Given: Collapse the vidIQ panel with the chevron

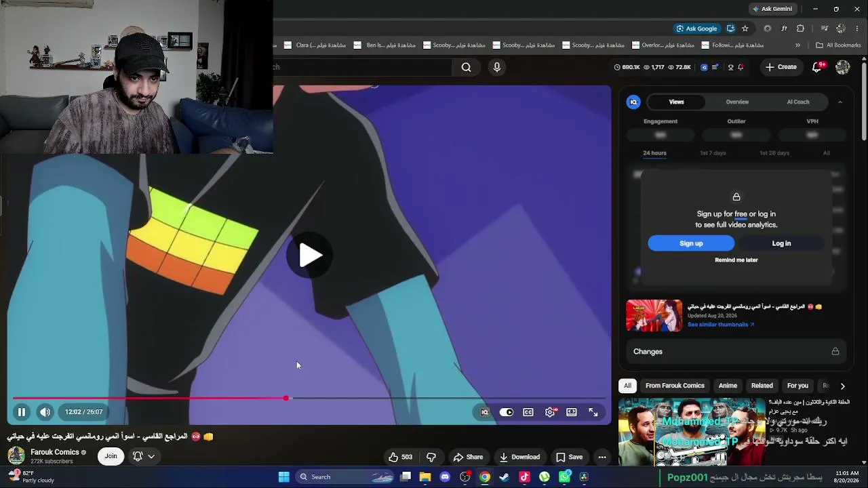Looking at the screenshot, I should [840, 102].
